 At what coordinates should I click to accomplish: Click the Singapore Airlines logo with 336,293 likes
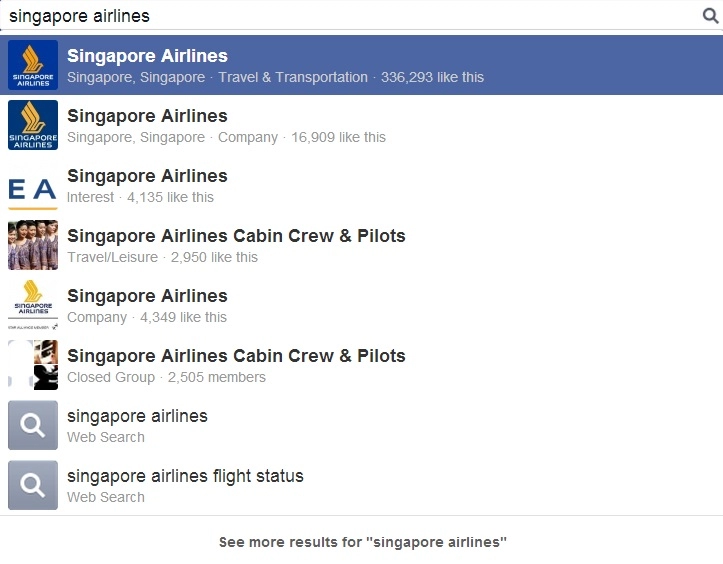click(x=33, y=65)
